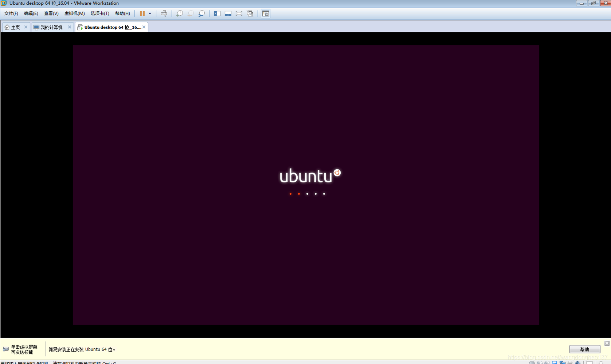Screen dimensions: 611x364
Task: Pause the running virtual machine
Action: tap(142, 13)
